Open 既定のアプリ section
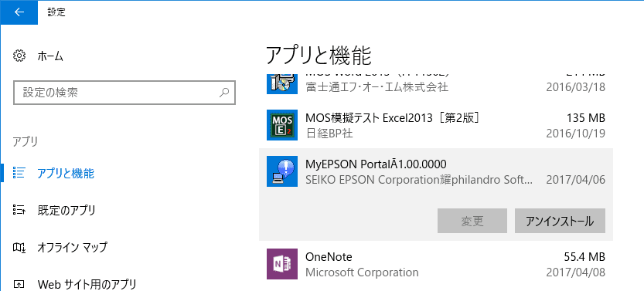This screenshot has width=644, height=291. click(66, 210)
